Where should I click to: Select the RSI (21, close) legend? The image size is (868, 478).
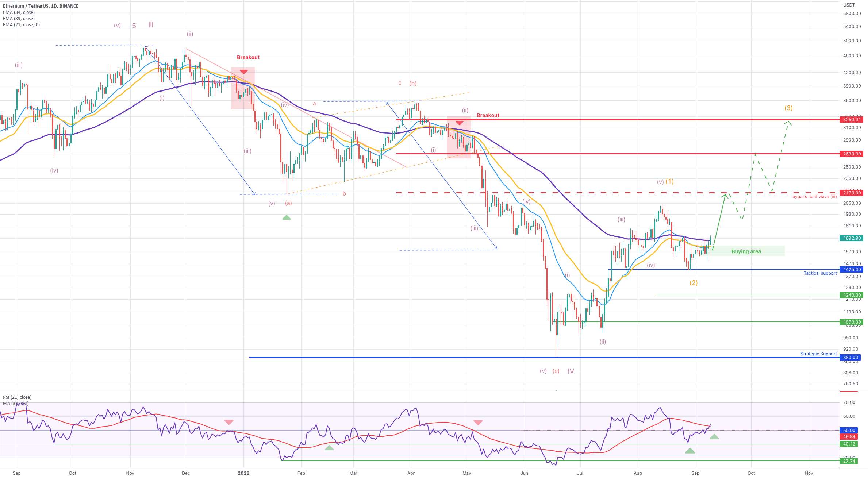point(17,397)
